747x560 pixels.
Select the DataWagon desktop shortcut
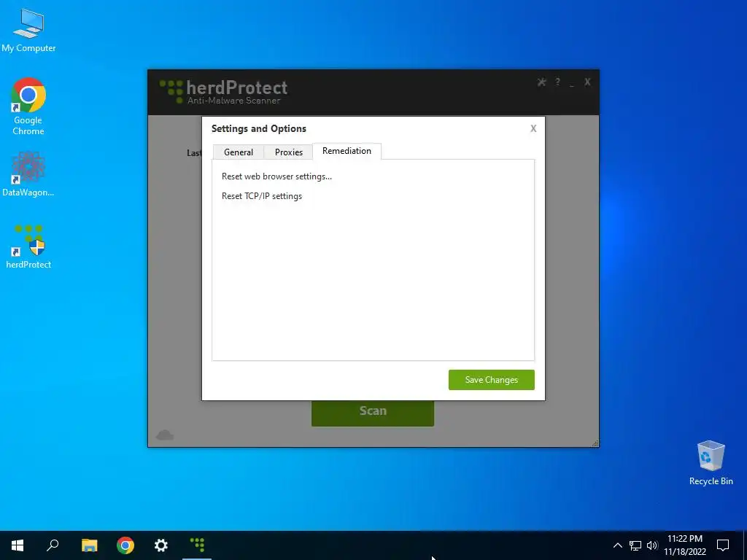[28, 174]
